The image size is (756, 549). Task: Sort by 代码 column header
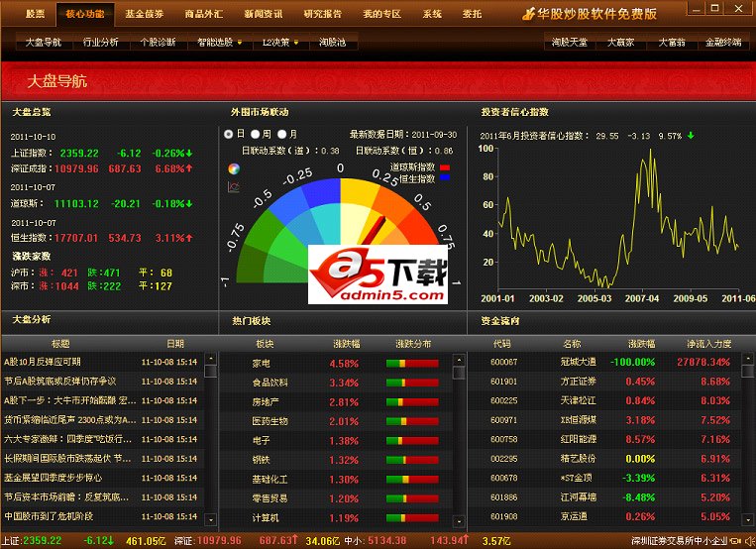pos(501,344)
